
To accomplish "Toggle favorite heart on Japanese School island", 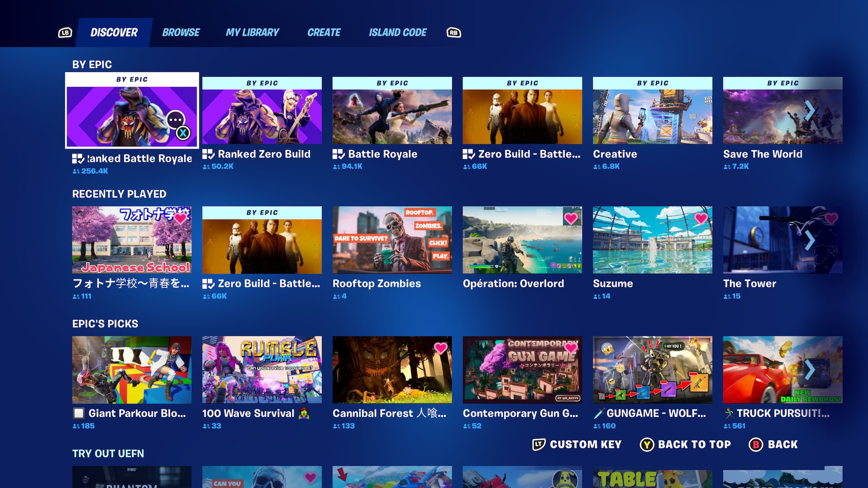I will 181,218.
